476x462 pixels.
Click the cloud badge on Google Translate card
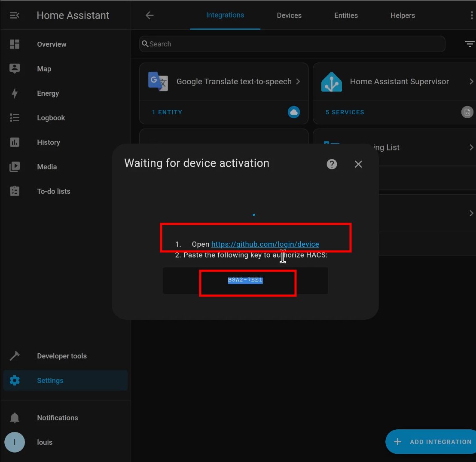pyautogui.click(x=293, y=112)
